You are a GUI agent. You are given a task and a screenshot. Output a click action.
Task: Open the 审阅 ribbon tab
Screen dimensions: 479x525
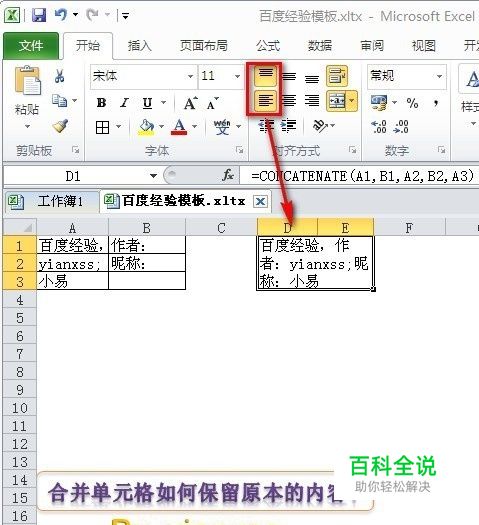click(372, 46)
